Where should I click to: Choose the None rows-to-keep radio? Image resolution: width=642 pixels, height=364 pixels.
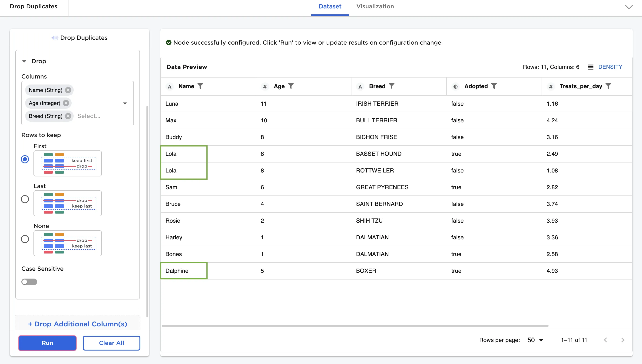[25, 239]
